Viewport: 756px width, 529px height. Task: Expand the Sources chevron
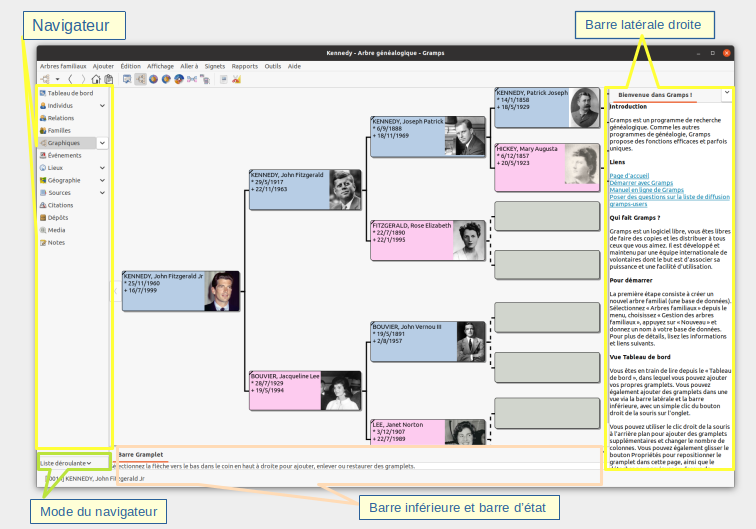click(x=102, y=193)
